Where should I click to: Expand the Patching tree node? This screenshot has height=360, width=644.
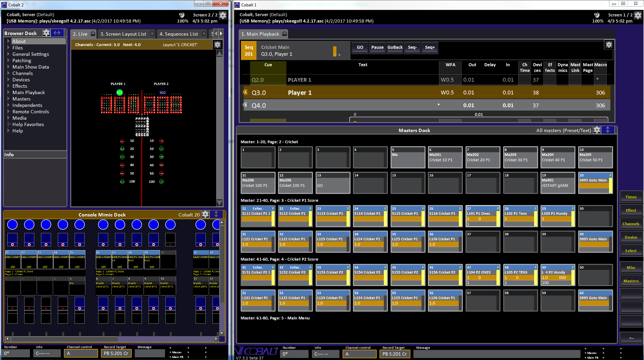[8, 61]
